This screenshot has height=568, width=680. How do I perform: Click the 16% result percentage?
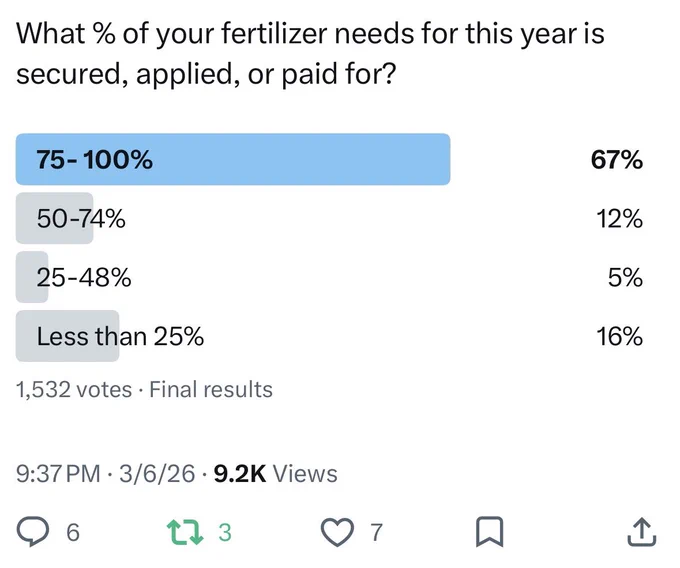pyautogui.click(x=619, y=336)
